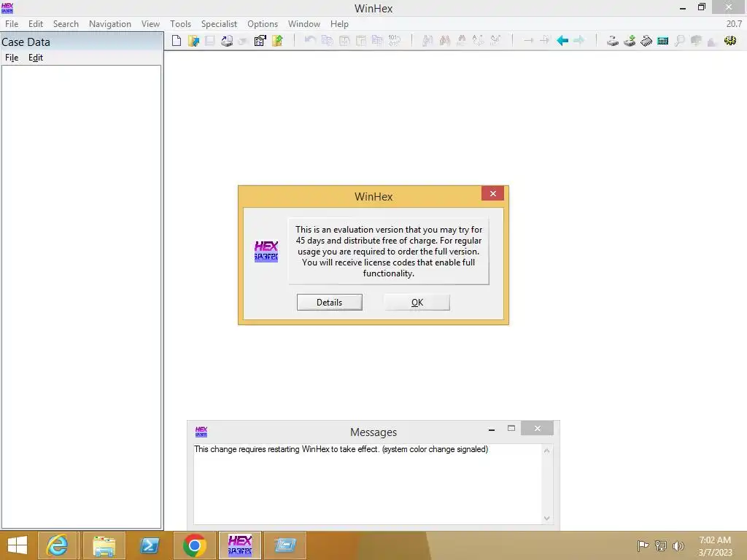Screen dimensions: 747x560
Task: Click the Messages scrollbar up arrow
Action: (x=547, y=451)
